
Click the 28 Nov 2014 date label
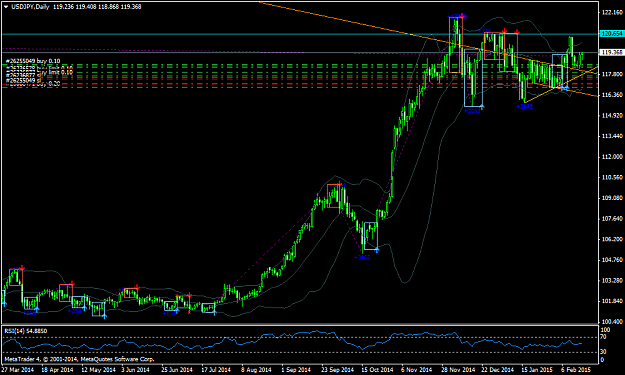point(457,369)
